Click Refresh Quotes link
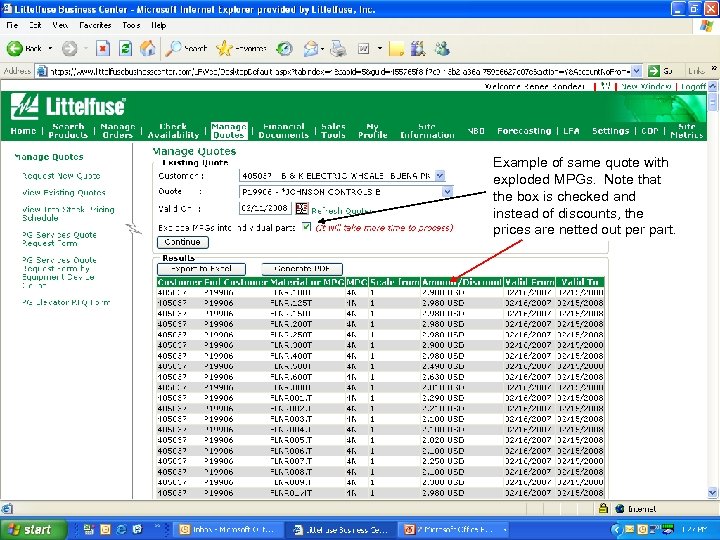720x540 pixels. click(x=340, y=211)
